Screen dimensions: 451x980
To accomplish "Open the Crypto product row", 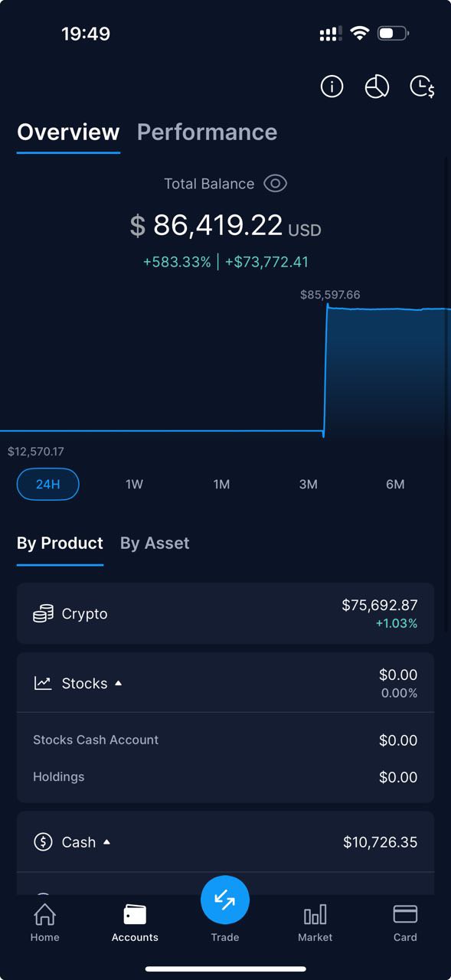I will point(225,613).
